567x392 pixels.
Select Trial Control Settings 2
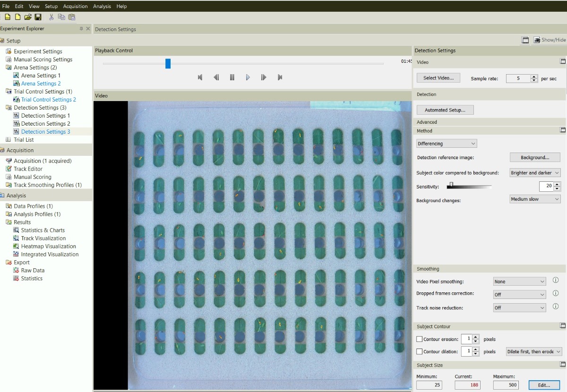tap(49, 100)
